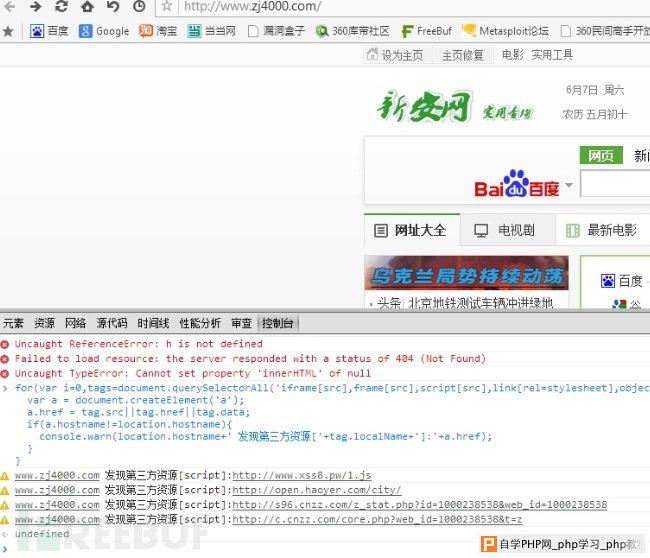Open the Metasploit论坛 bookmark

(505, 31)
